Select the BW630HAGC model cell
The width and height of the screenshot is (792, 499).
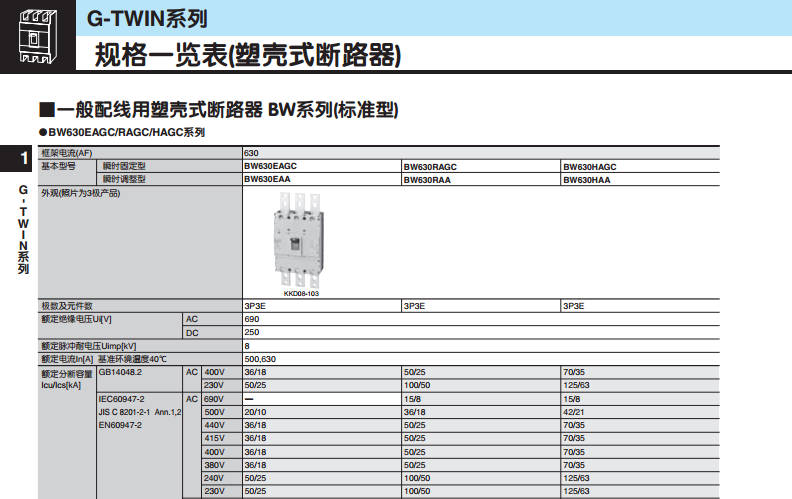(x=590, y=167)
